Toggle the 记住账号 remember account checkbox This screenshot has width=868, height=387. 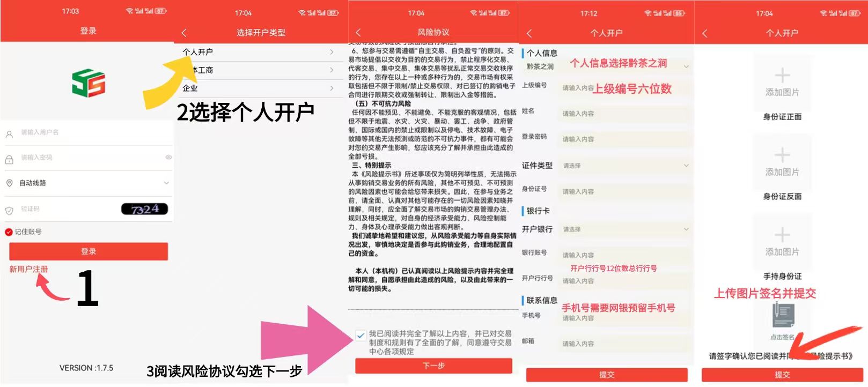point(9,232)
